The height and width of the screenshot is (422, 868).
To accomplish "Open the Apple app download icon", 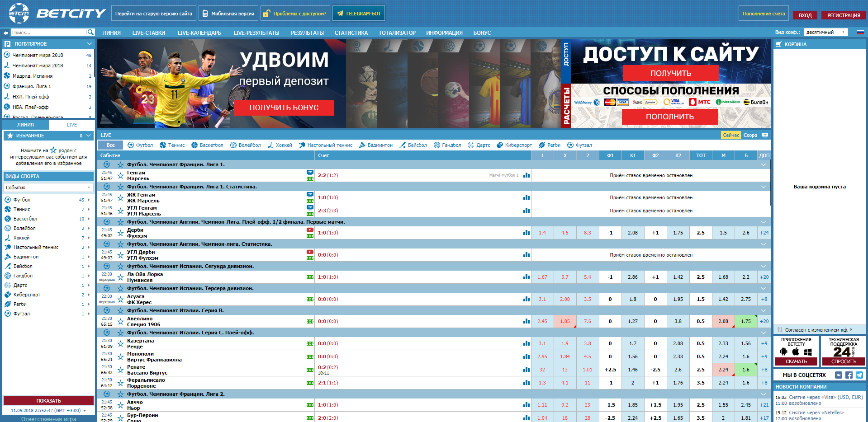I will 796,352.
